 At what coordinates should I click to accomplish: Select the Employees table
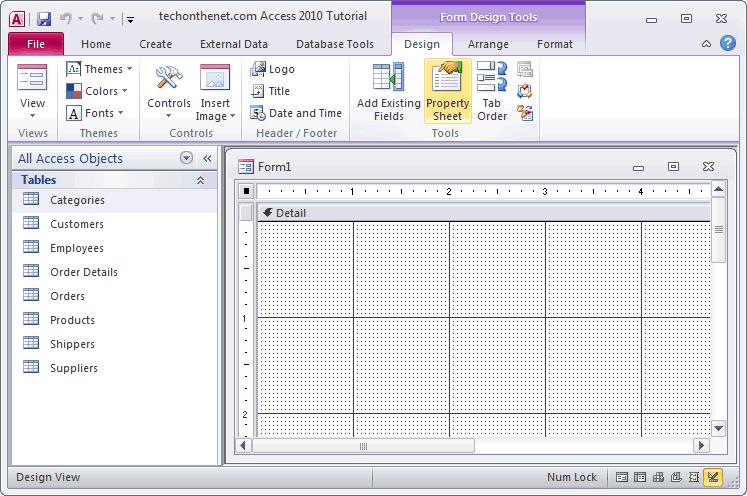(114, 248)
